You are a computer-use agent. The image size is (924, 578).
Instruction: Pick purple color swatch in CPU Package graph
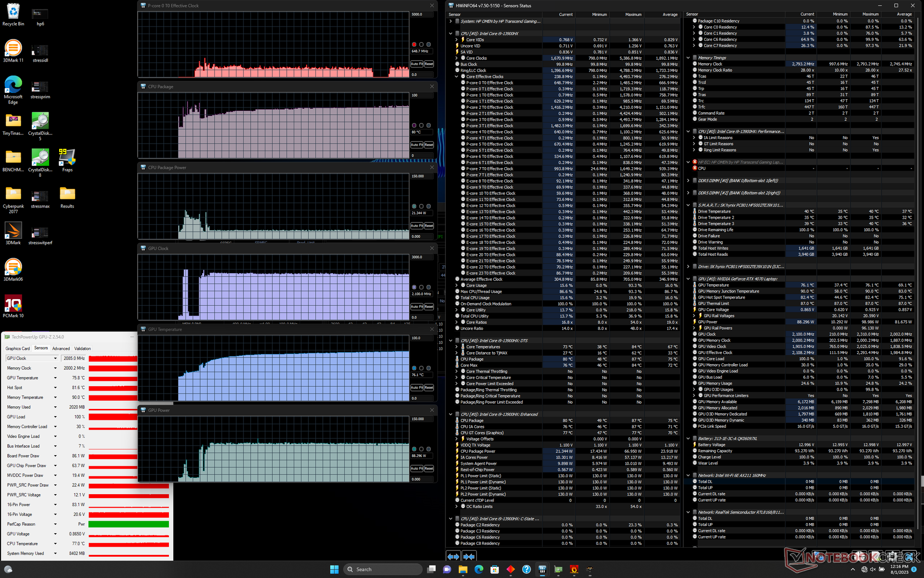(x=414, y=125)
